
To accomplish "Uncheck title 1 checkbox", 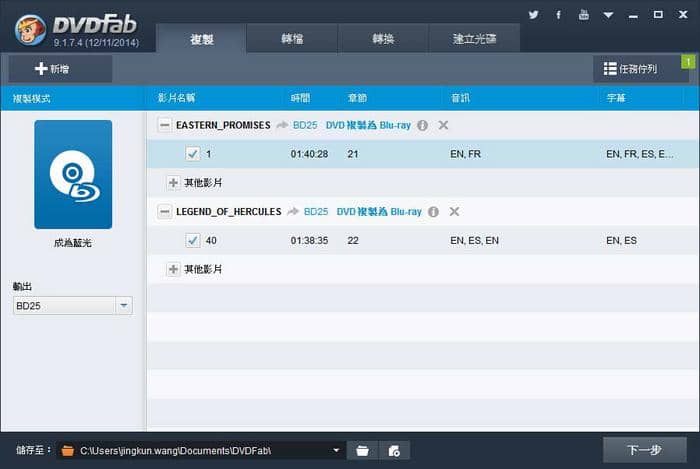I will pyautogui.click(x=193, y=154).
